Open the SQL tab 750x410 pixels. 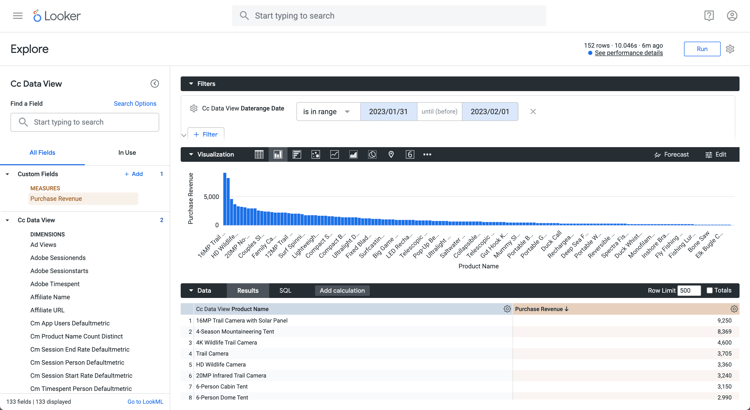(x=285, y=290)
